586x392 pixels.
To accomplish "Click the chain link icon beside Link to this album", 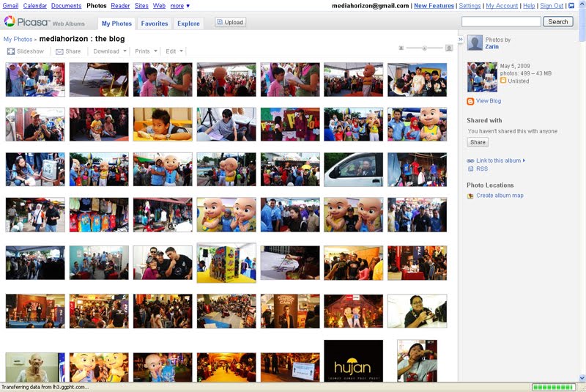I will pyautogui.click(x=470, y=160).
